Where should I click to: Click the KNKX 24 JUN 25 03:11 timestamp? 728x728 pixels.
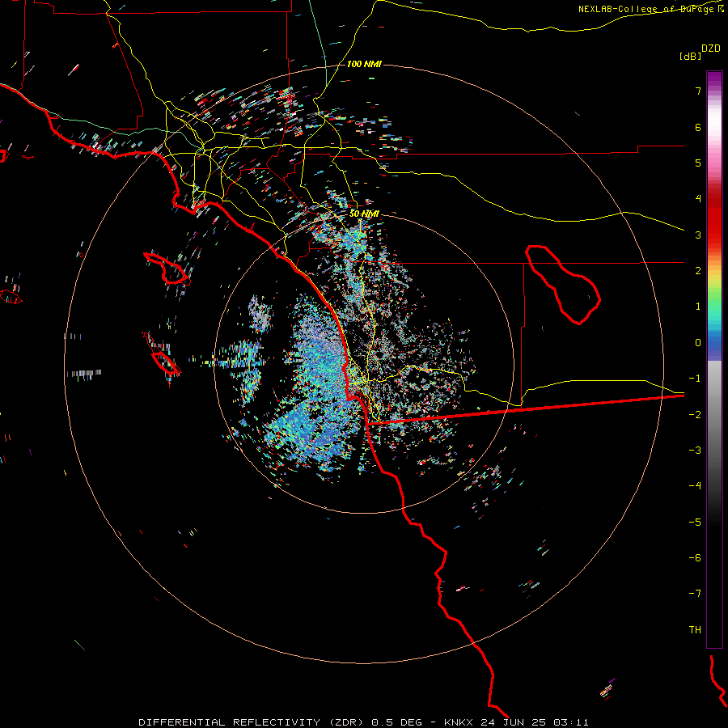pyautogui.click(x=516, y=722)
